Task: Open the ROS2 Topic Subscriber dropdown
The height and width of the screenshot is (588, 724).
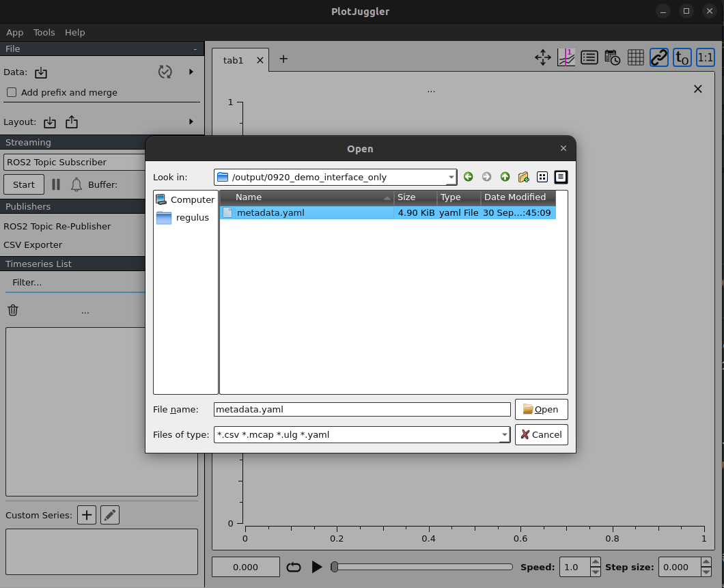Action: point(75,162)
